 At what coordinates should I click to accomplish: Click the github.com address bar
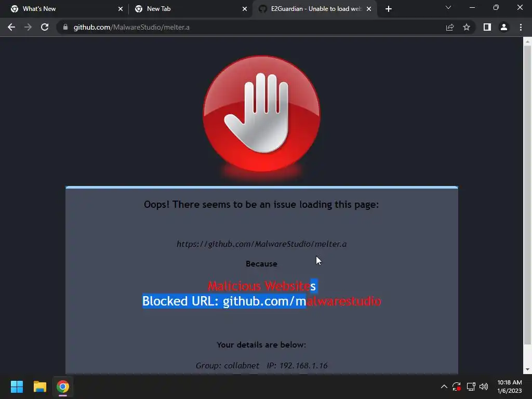pyautogui.click(x=251, y=27)
